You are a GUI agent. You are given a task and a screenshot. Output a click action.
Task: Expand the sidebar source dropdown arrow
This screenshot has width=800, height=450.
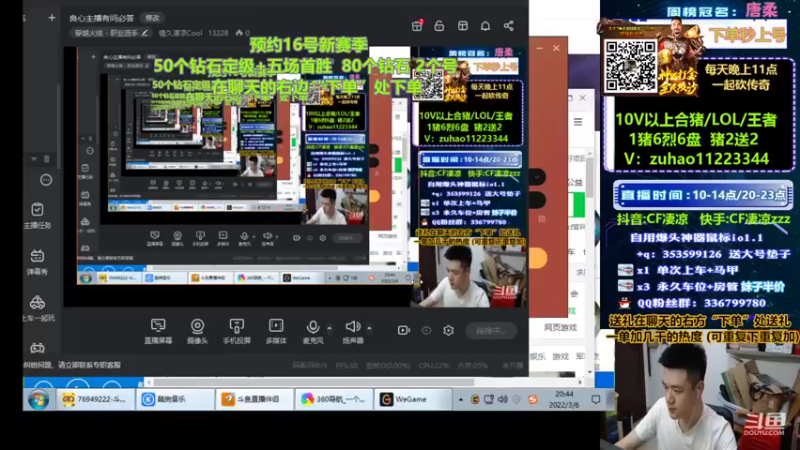click(x=34, y=159)
